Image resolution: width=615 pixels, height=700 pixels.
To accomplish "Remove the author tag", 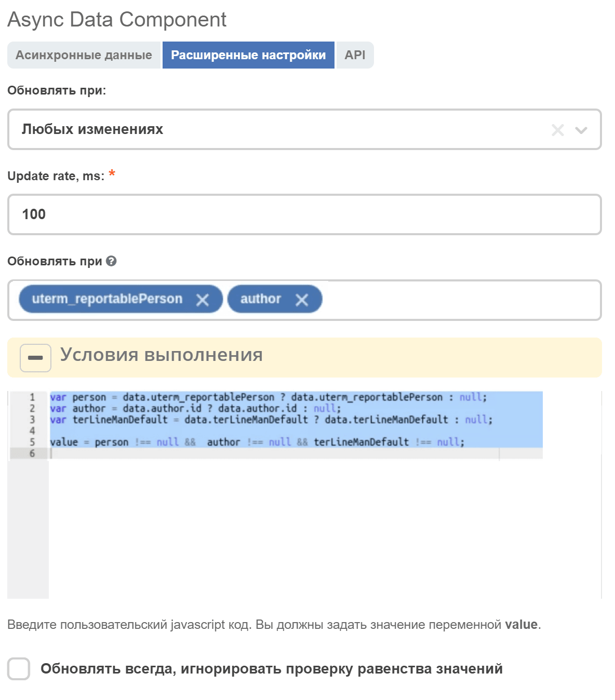I will [302, 300].
